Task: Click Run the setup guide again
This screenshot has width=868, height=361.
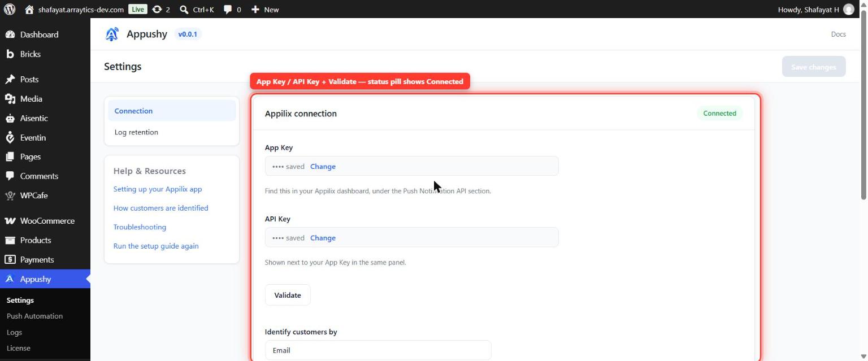Action: pyautogui.click(x=156, y=246)
